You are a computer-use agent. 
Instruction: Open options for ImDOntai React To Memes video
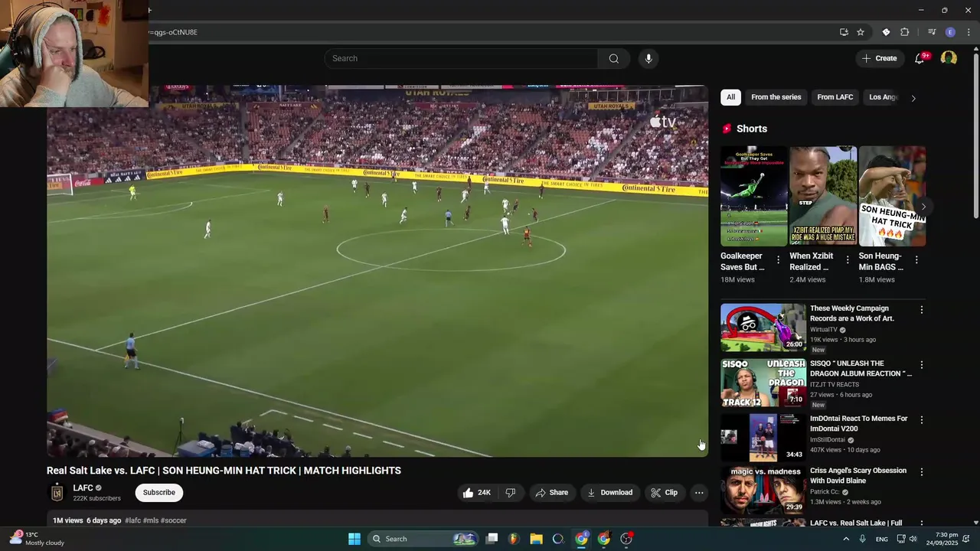pos(922,420)
